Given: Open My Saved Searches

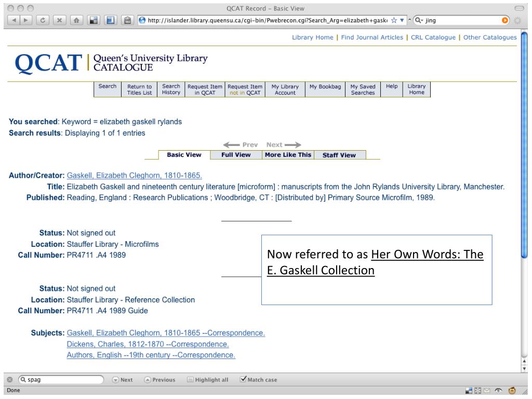Looking at the screenshot, I should point(363,89).
